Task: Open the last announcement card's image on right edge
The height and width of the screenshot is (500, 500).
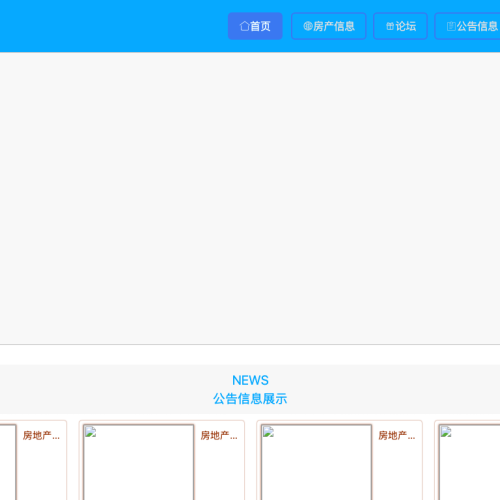Action: click(x=469, y=462)
